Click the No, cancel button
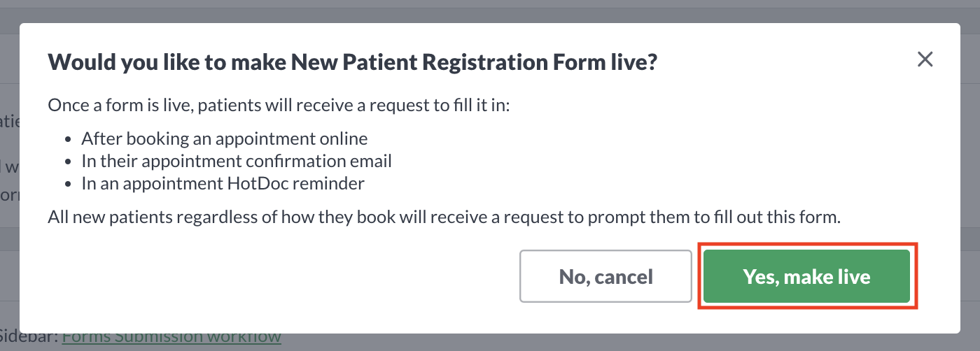 click(605, 276)
